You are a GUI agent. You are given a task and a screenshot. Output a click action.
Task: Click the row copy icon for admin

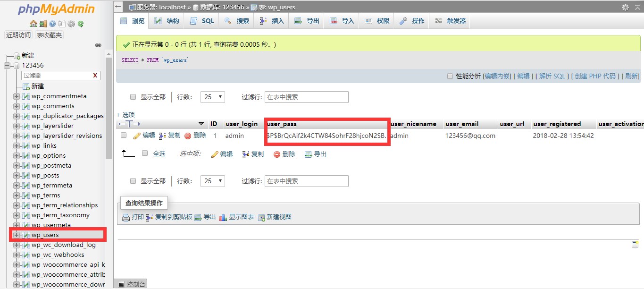pyautogui.click(x=162, y=136)
